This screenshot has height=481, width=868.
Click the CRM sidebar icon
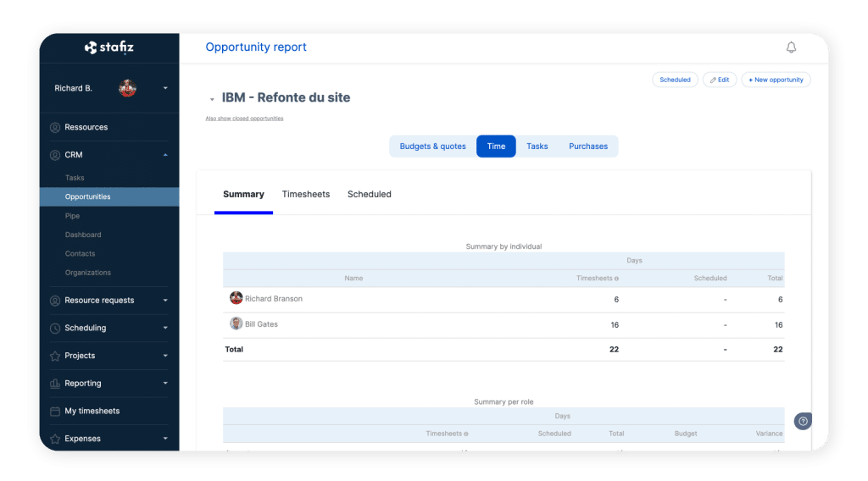(55, 155)
